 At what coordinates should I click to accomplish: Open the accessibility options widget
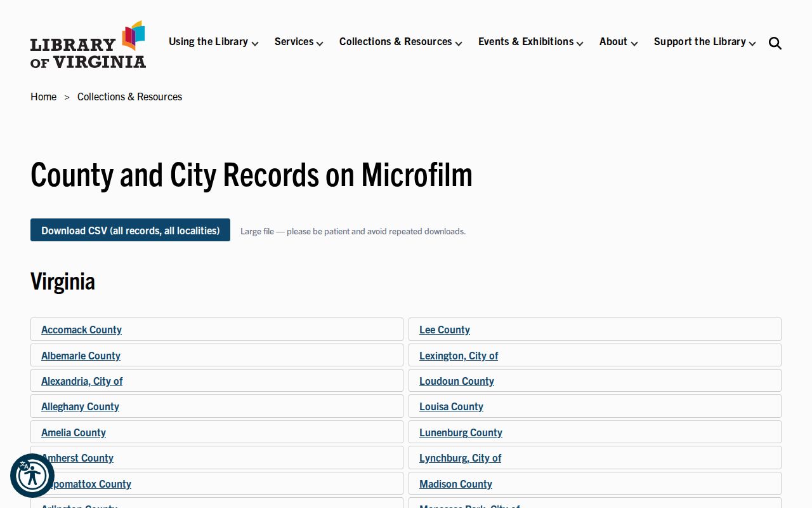32,476
